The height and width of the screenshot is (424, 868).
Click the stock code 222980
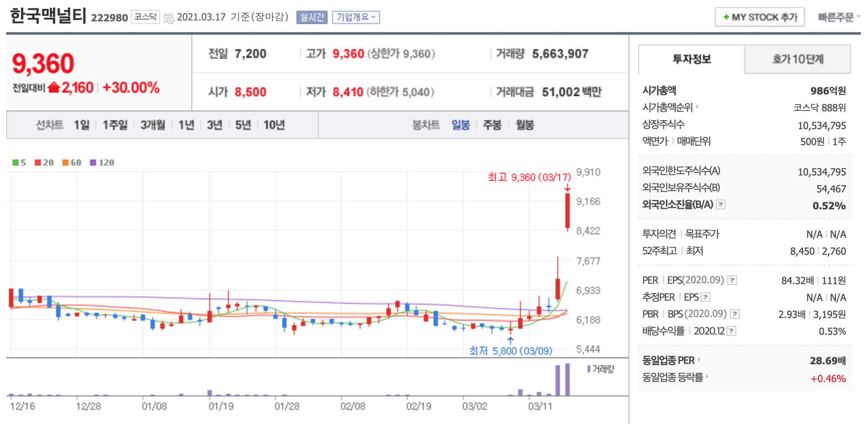110,18
